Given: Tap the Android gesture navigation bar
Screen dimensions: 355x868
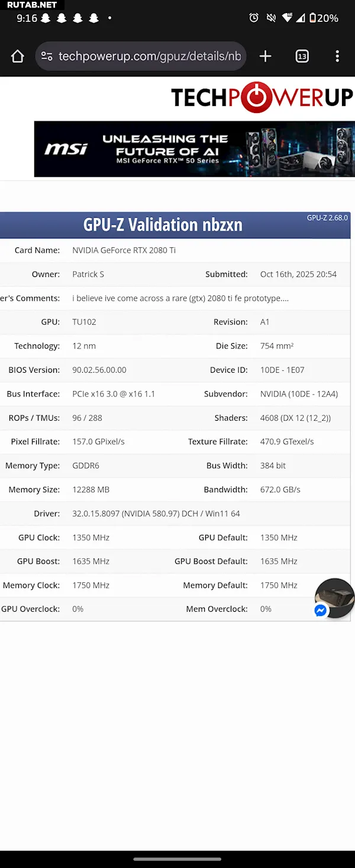Looking at the screenshot, I should (177, 859).
